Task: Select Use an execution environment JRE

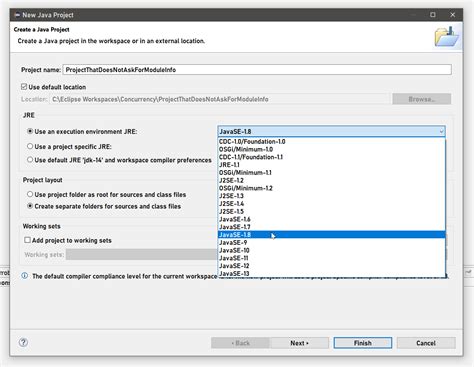Action: coord(30,131)
